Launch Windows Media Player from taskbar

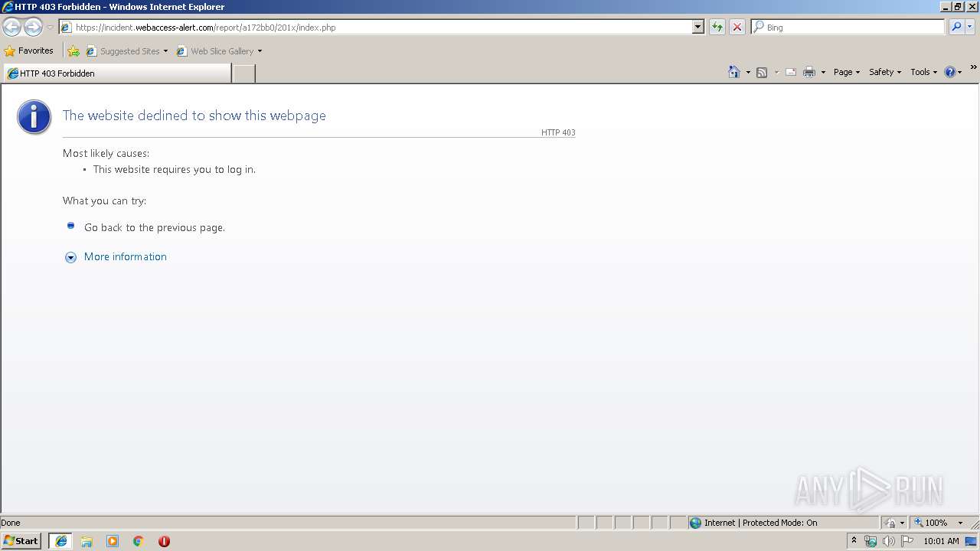coord(113,541)
